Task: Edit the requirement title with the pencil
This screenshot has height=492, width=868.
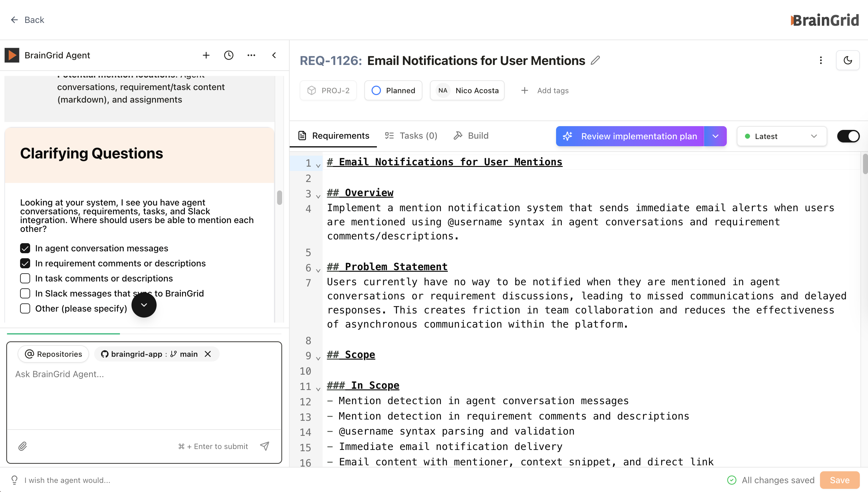Action: pyautogui.click(x=595, y=60)
